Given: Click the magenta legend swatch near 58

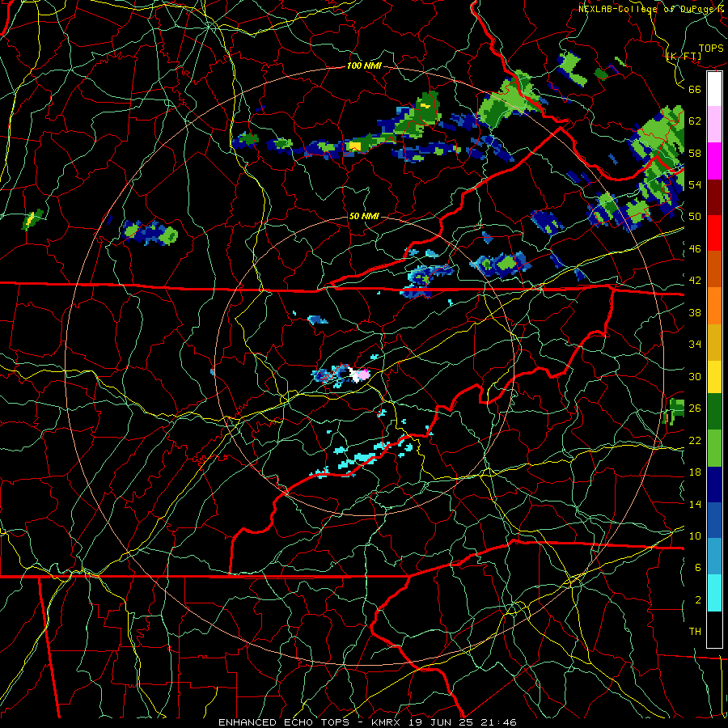Looking at the screenshot, I should [x=714, y=161].
